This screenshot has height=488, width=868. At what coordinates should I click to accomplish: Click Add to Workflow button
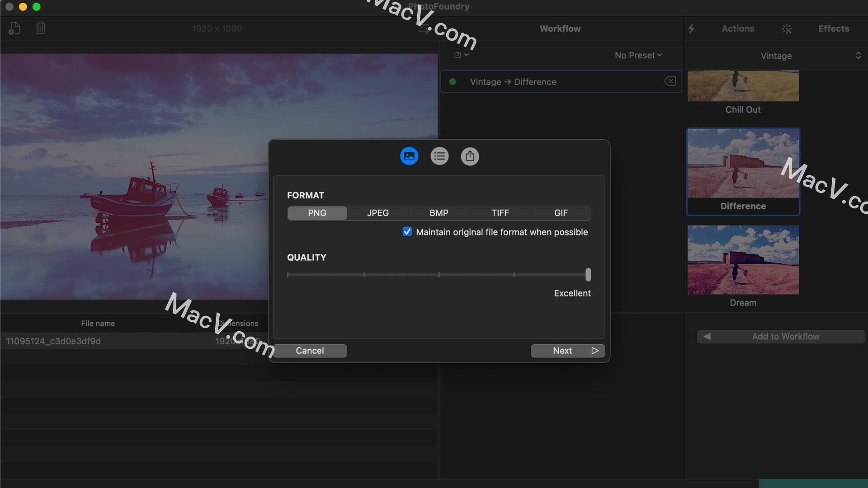point(781,337)
